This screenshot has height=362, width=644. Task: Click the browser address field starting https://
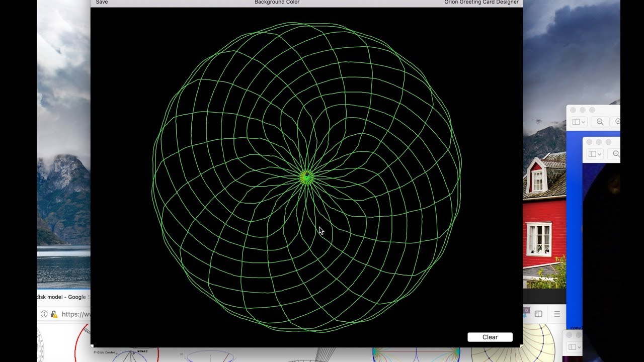coord(75,314)
